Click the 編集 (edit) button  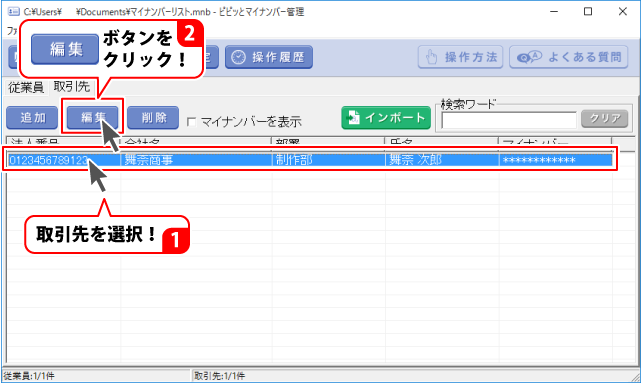tap(92, 118)
